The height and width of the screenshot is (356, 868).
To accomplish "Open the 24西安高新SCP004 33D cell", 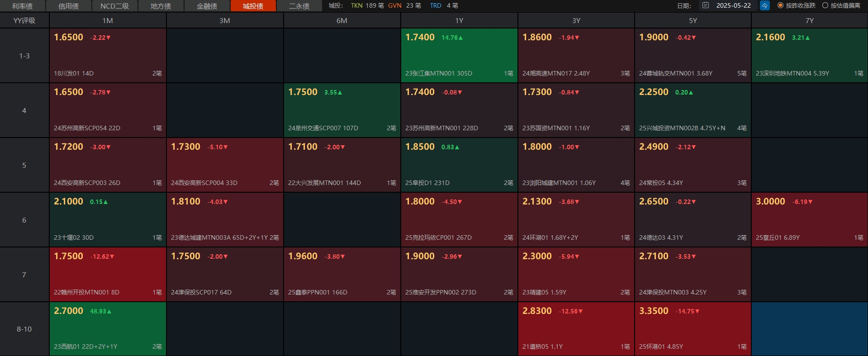I will click(x=225, y=165).
